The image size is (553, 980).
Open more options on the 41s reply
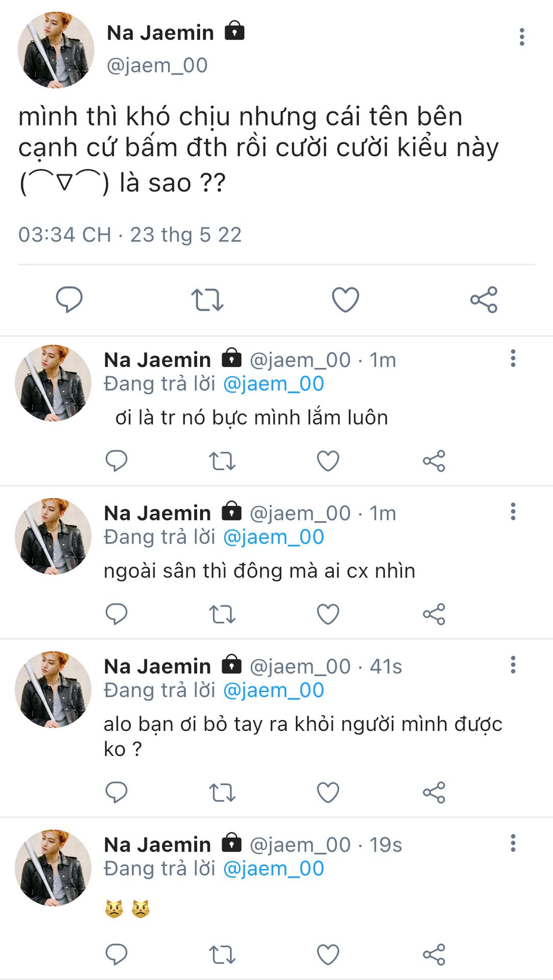pos(513,665)
